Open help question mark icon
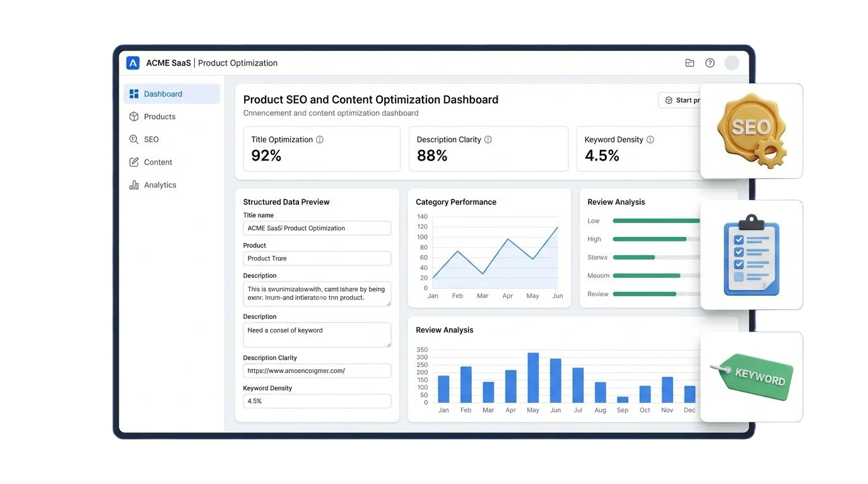868x484 pixels. 710,63
